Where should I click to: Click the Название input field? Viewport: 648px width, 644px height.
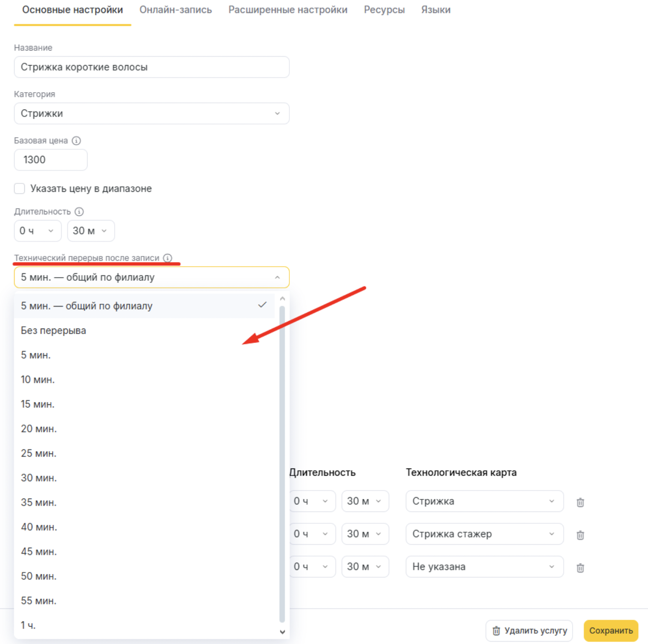click(x=151, y=67)
